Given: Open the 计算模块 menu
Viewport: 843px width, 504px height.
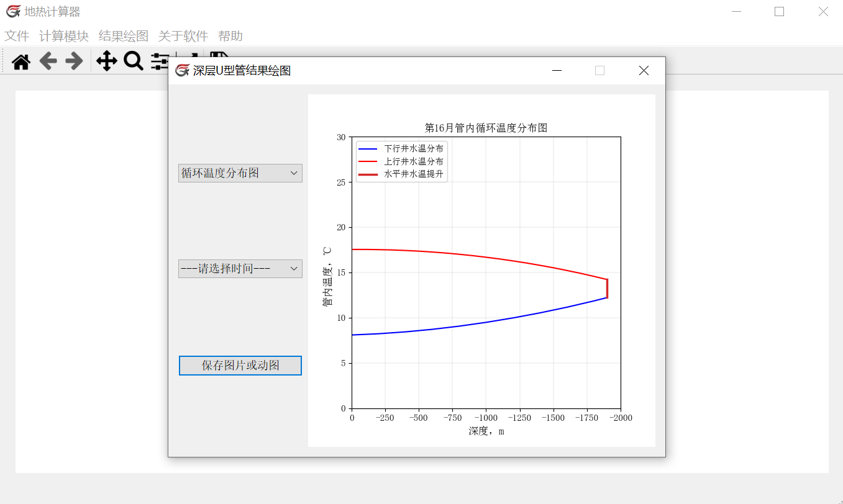Looking at the screenshot, I should pos(64,36).
